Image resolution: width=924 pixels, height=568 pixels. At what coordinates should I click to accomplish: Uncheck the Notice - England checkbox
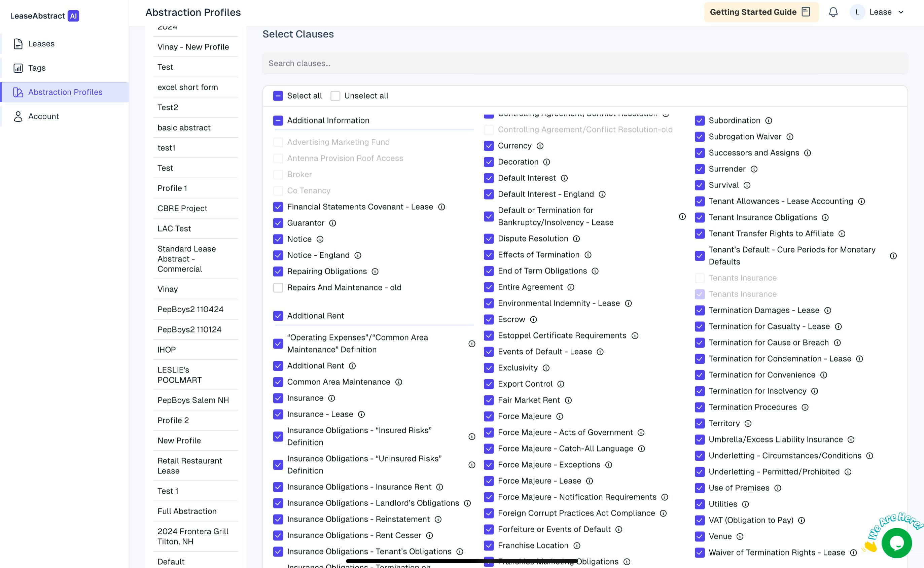pos(278,255)
